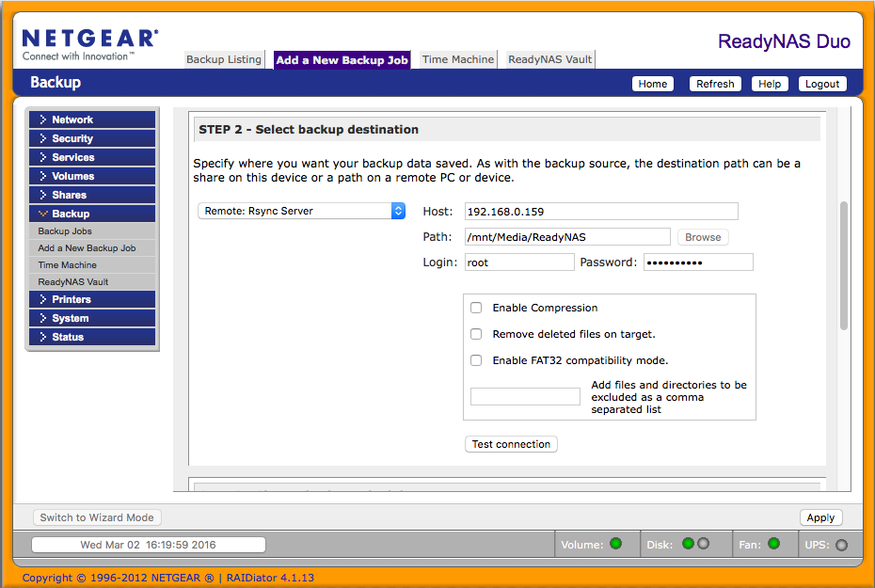Viewport: 875px width, 588px height.
Task: Open the Remote: Rsync Server dropdown
Action: 301,211
